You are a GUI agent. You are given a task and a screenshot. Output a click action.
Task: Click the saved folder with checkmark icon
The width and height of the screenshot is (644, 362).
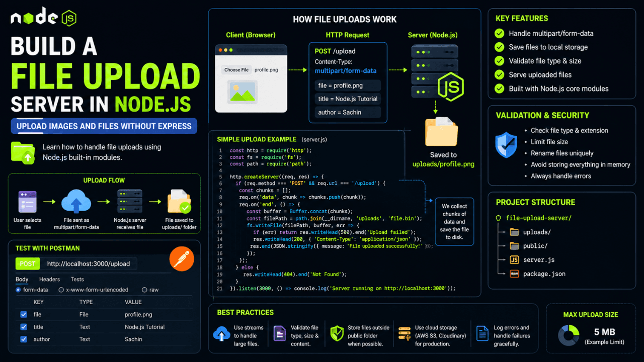180,202
